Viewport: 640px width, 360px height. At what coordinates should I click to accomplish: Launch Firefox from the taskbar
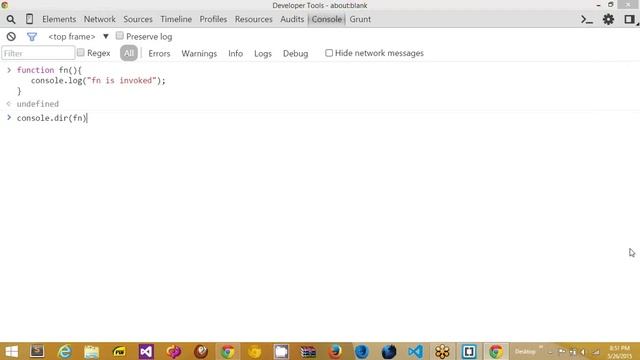pyautogui.click(x=335, y=351)
